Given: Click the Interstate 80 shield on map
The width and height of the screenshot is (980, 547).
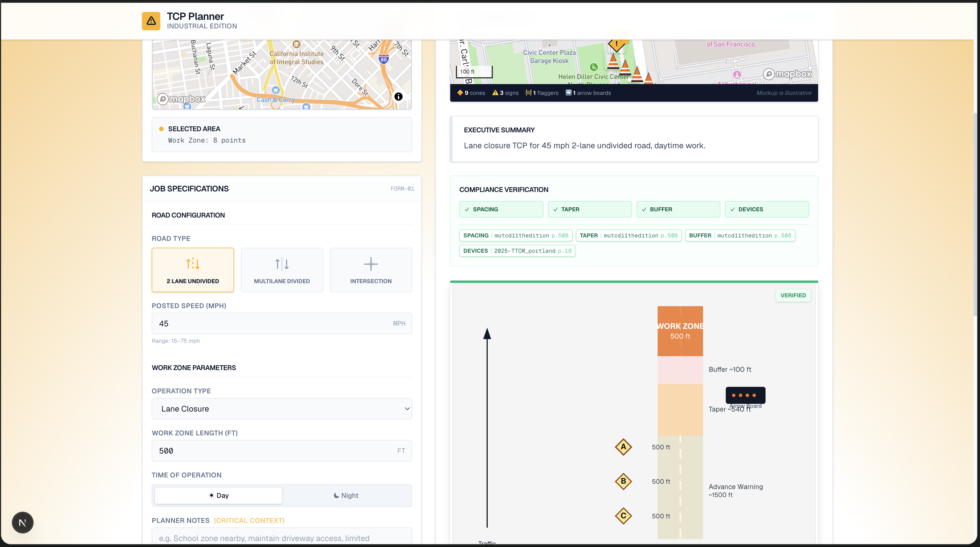Looking at the screenshot, I should click(x=383, y=59).
